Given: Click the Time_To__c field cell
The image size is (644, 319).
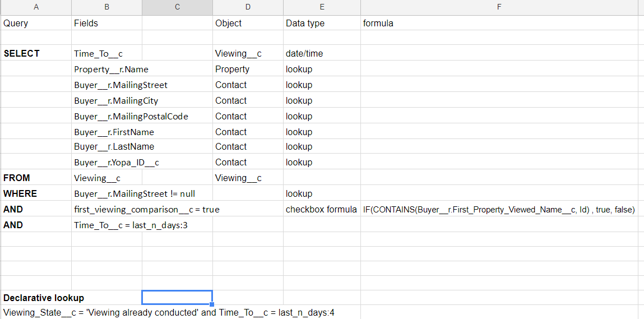Looking at the screenshot, I should tap(98, 54).
